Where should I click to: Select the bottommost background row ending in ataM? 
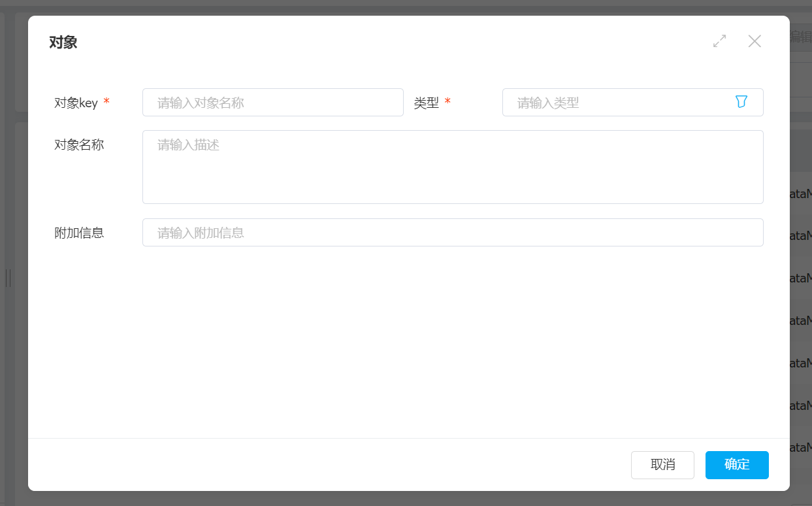click(x=800, y=447)
